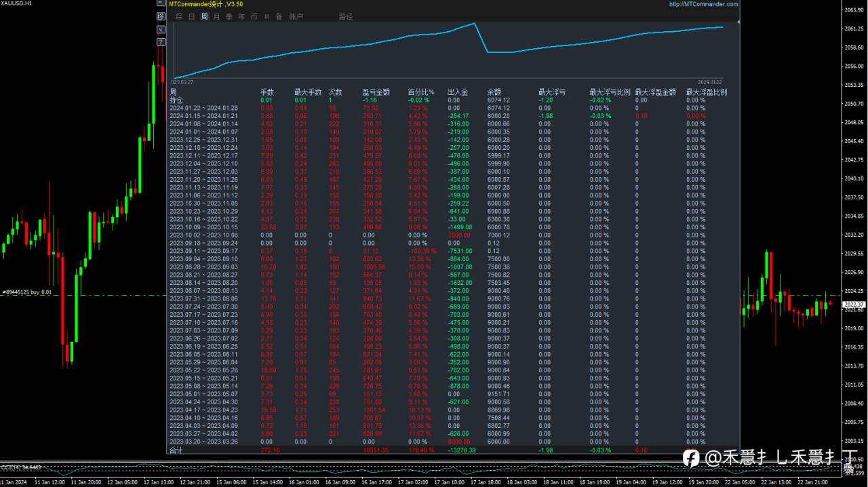The width and height of the screenshot is (868, 487).
Task: Click the 路 path icon button
Action: pyautogui.click(x=161, y=16)
